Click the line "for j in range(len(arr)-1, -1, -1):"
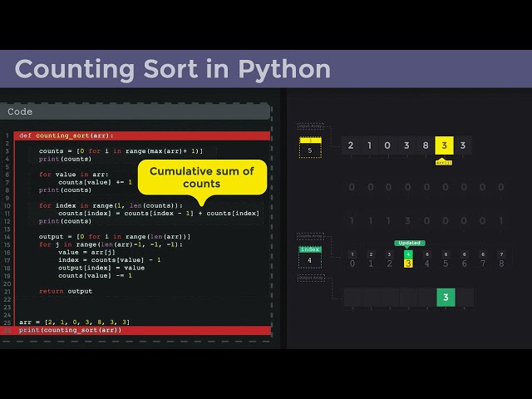The image size is (532, 399). tap(111, 244)
